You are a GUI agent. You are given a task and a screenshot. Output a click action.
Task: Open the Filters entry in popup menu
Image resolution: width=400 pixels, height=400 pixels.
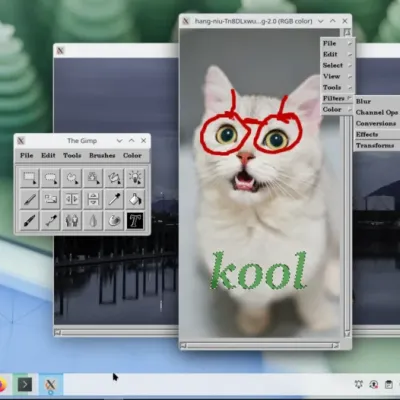coord(337,98)
